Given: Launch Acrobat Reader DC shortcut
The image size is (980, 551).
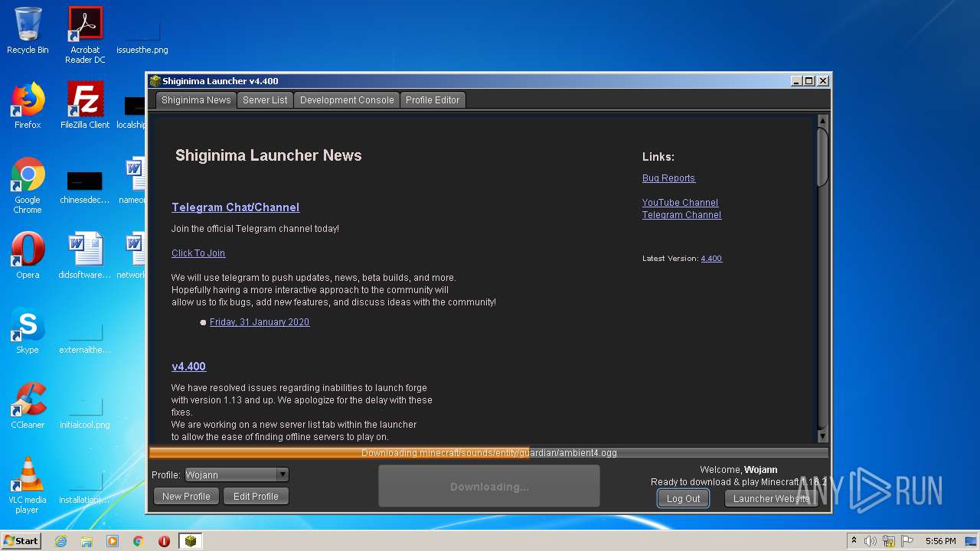Looking at the screenshot, I should click(85, 34).
